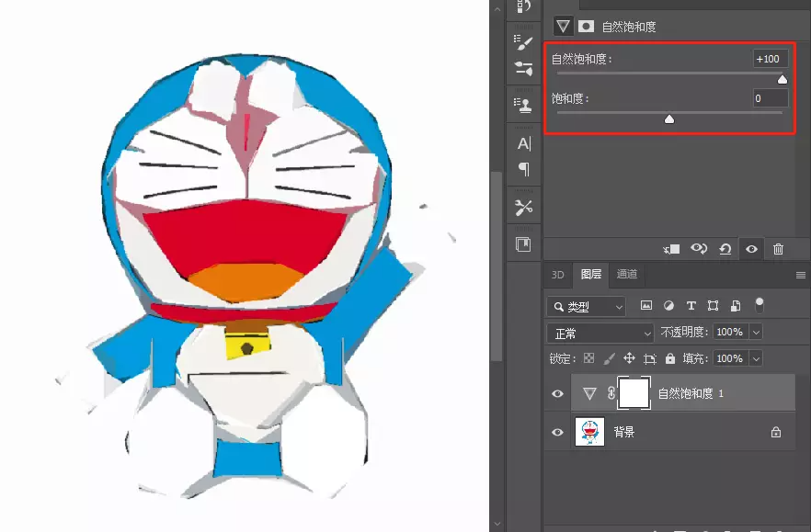Image resolution: width=811 pixels, height=532 pixels.
Task: Reset adjustment to defaults
Action: click(725, 249)
